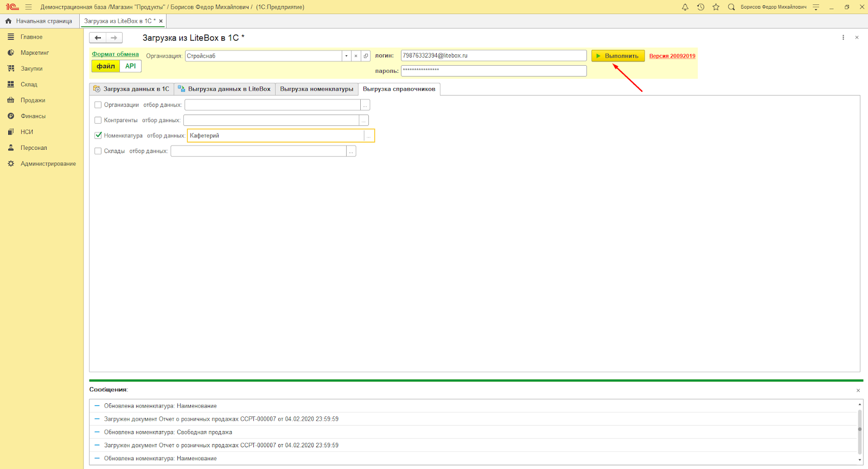This screenshot has width=868, height=469.
Task: Open the 1C main menu hamburger icon
Action: [x=28, y=7]
